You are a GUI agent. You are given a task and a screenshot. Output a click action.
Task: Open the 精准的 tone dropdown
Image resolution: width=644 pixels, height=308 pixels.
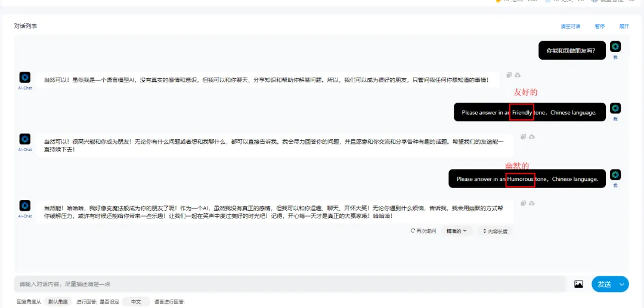tap(457, 230)
